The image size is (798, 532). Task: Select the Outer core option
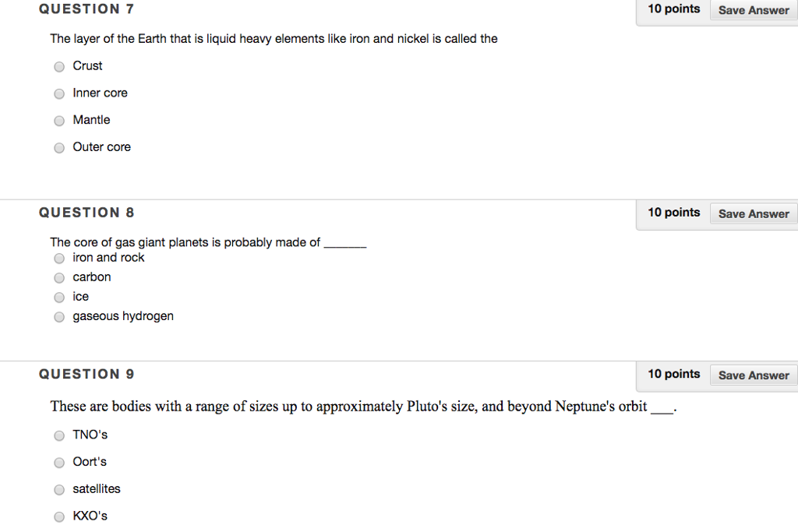click(x=59, y=148)
